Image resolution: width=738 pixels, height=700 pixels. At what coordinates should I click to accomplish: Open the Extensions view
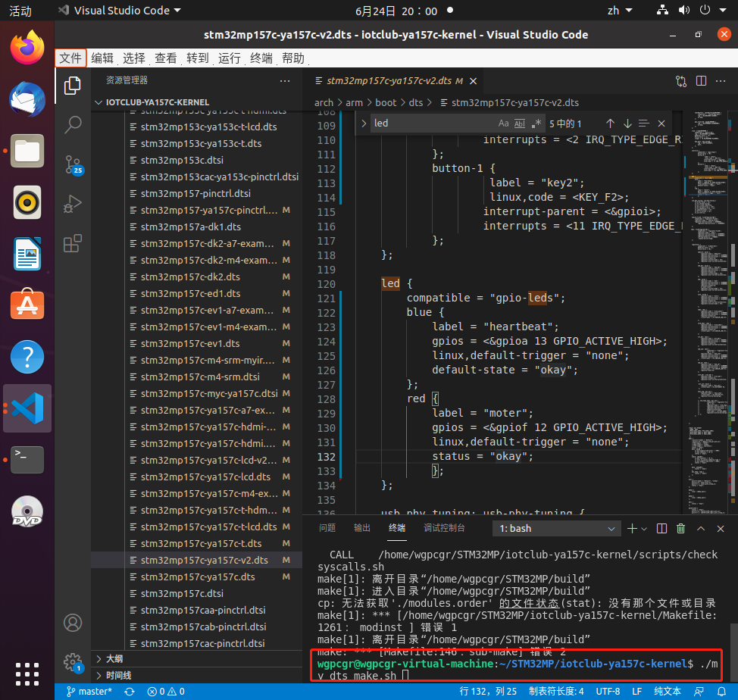coord(73,244)
